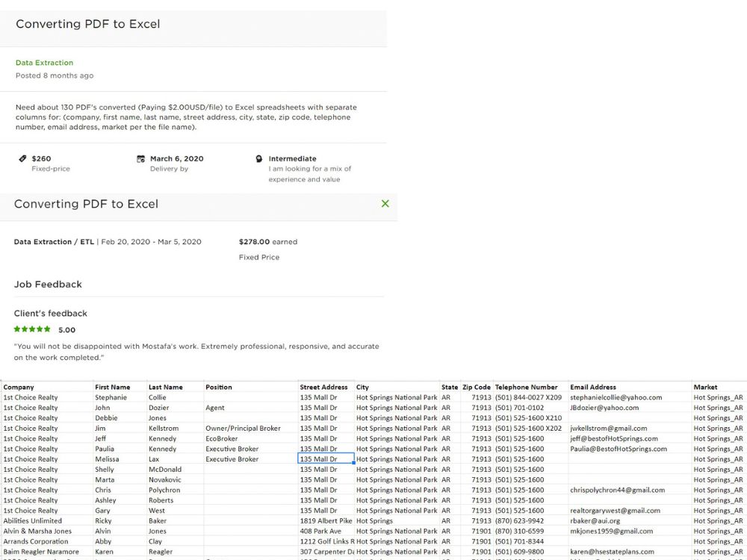
Task: Select the State column header
Action: click(x=449, y=387)
